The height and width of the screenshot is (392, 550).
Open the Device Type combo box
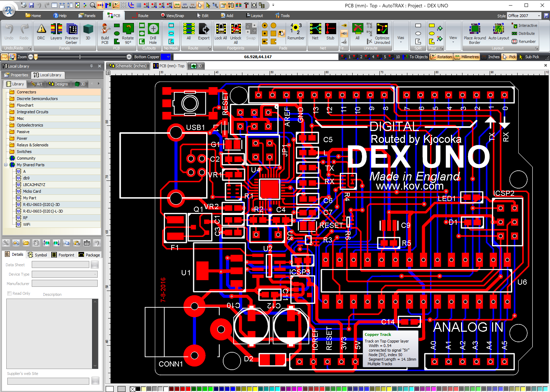(65, 274)
